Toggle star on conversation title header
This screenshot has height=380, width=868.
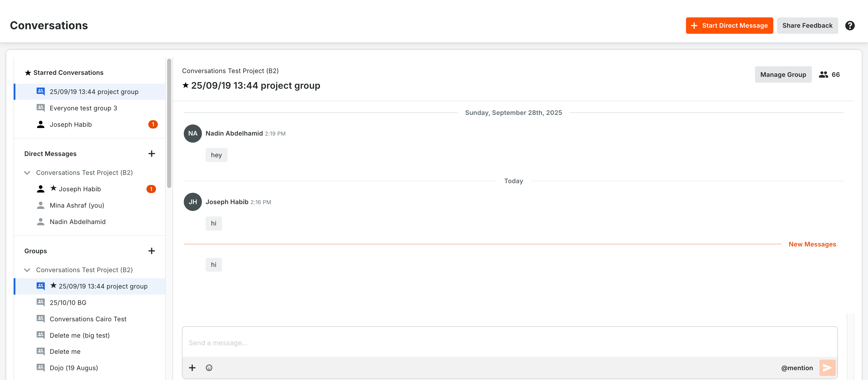point(185,85)
